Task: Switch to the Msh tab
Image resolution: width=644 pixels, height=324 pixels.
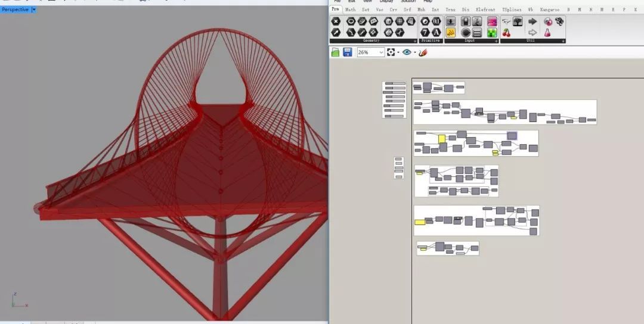Action: pos(422,10)
